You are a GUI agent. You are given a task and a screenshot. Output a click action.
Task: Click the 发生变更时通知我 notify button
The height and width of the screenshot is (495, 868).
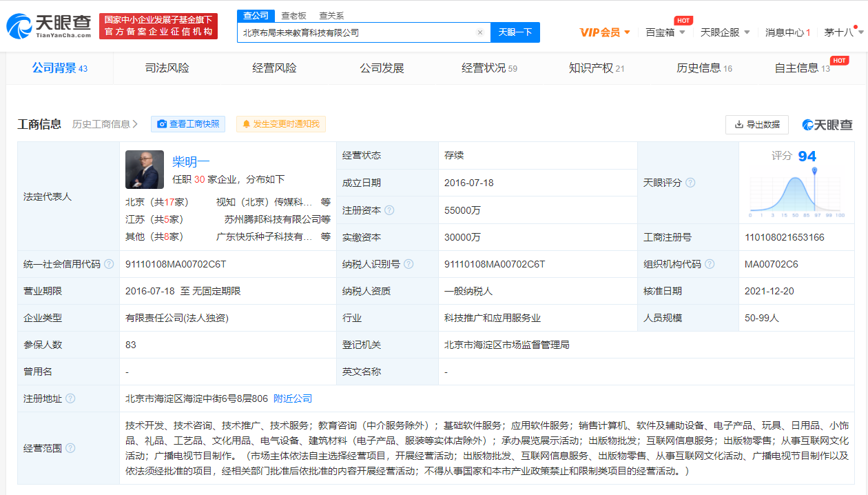tap(281, 124)
